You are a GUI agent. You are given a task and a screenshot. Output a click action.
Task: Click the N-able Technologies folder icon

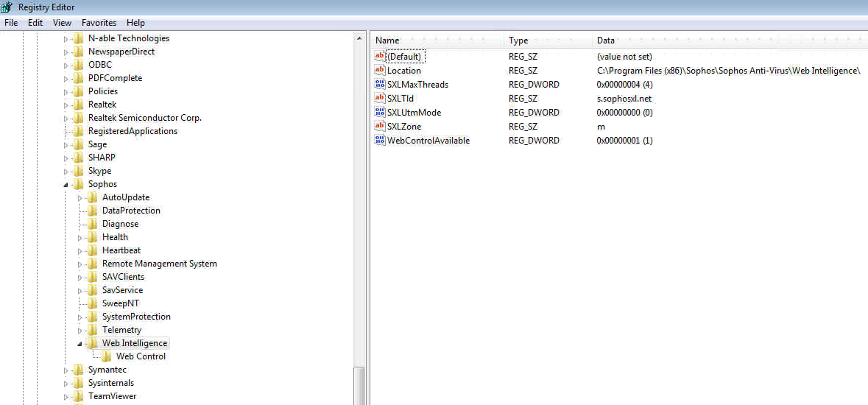pos(79,38)
